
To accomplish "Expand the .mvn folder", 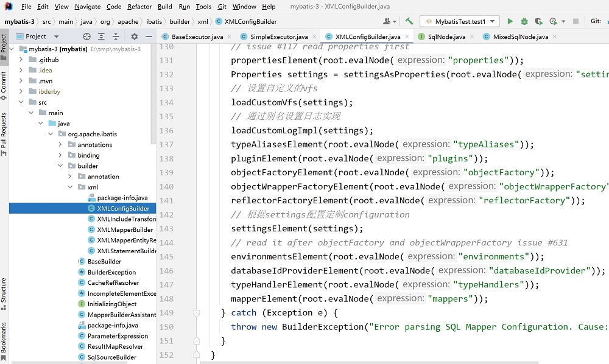I will (21, 81).
